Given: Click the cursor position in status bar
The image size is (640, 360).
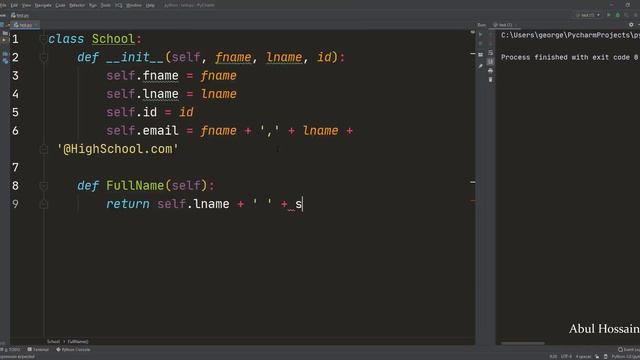Looking at the screenshot, I should 553,357.
